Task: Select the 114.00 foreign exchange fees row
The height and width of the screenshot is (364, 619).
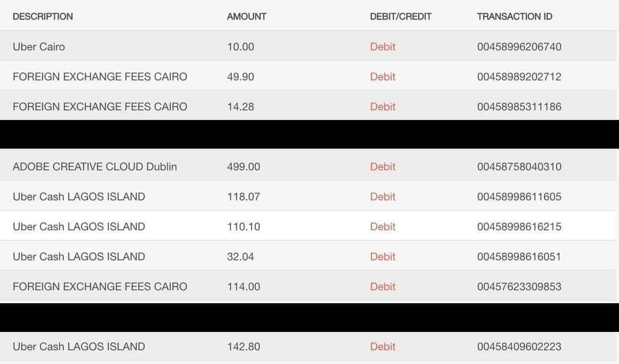Action: pos(308,287)
